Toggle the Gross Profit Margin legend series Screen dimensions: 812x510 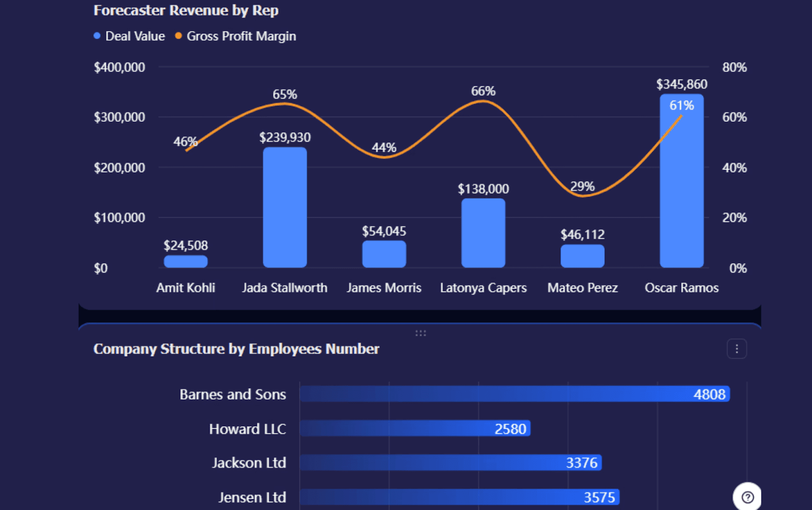[235, 36]
